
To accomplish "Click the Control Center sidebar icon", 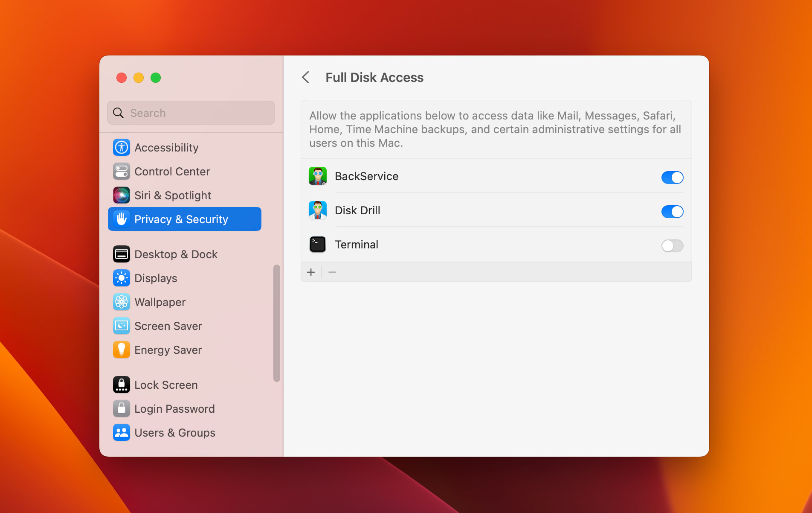I will click(x=122, y=172).
